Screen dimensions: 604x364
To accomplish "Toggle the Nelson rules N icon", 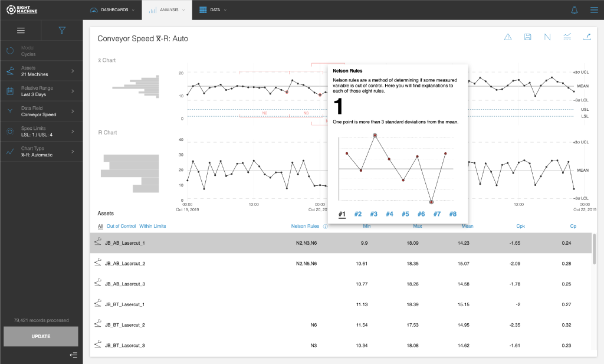I will pos(547,37).
